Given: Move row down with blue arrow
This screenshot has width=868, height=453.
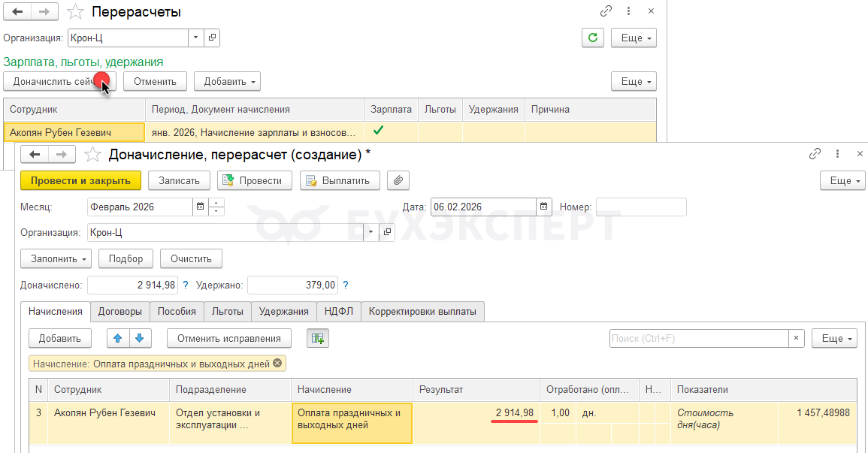Looking at the screenshot, I should click(140, 339).
